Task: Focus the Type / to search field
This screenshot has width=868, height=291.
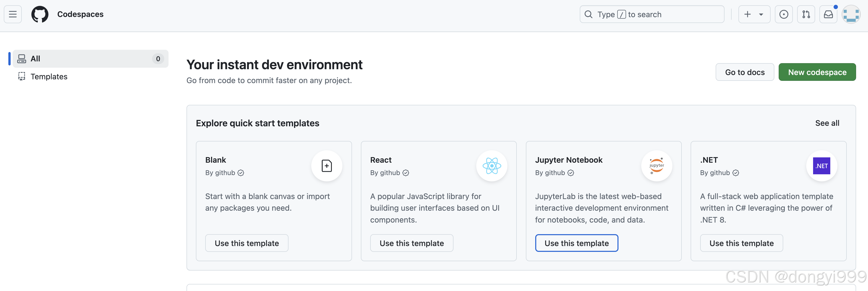Action: (652, 14)
